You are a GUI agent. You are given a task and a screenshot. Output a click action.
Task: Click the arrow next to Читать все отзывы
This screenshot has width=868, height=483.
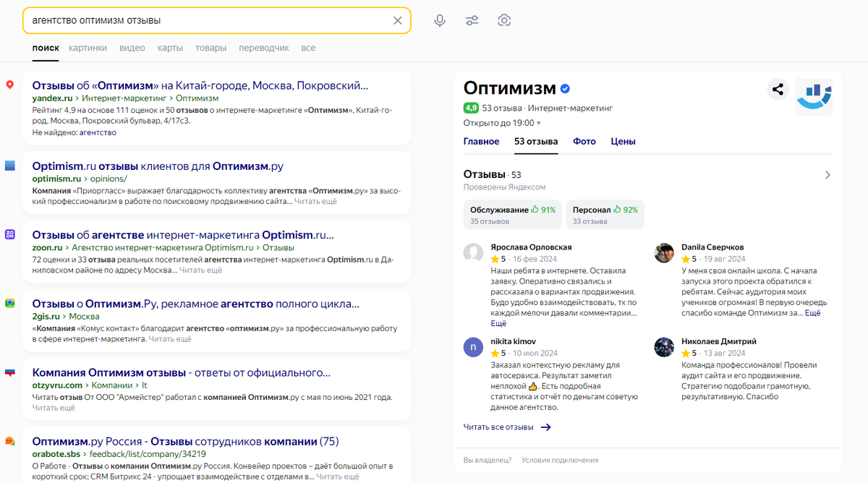(x=546, y=427)
